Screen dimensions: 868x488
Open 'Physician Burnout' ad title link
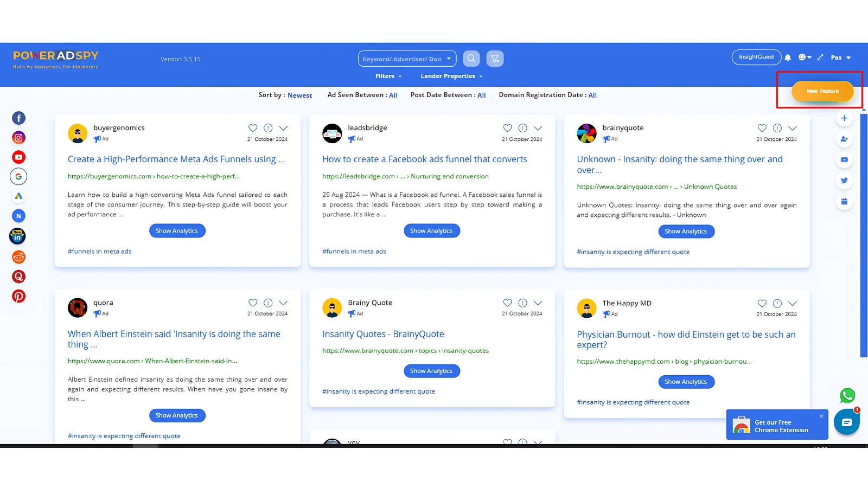(x=686, y=339)
